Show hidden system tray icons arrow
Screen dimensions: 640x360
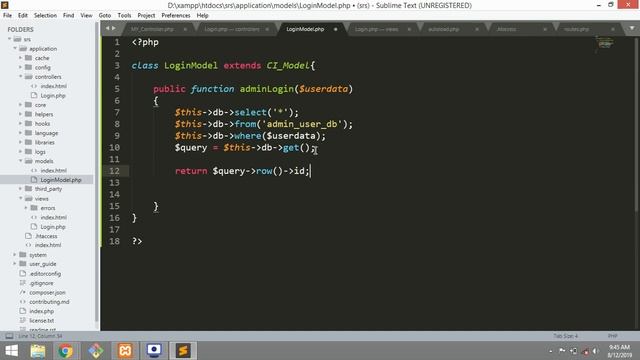pos(551,351)
